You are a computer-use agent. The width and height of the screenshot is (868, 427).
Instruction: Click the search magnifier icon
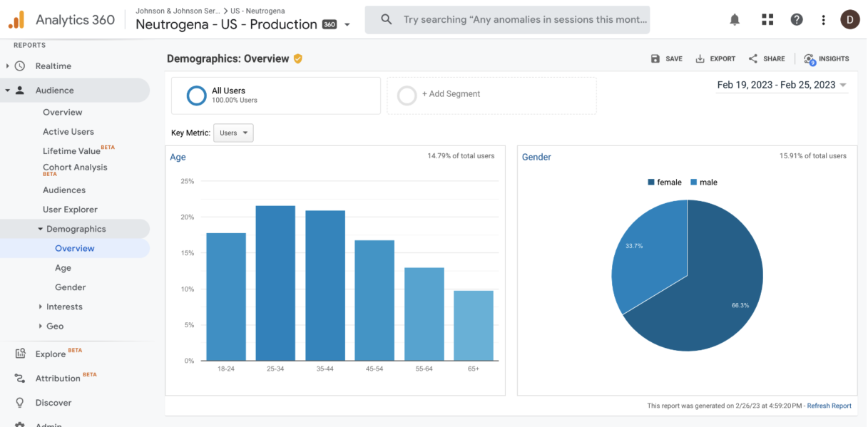click(x=386, y=20)
